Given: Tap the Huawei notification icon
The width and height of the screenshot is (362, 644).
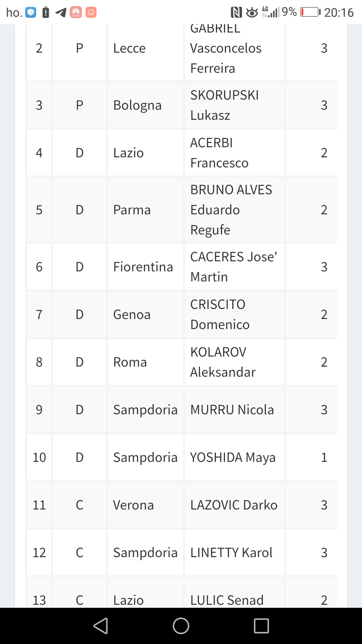Looking at the screenshot, I should coord(76,12).
